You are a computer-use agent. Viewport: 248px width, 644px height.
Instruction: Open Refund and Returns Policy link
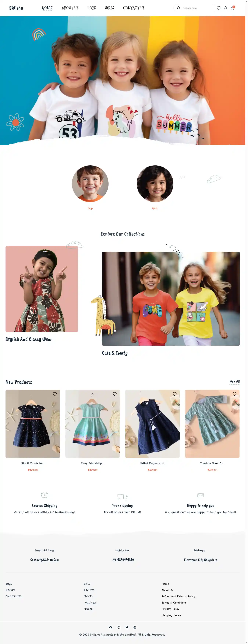[x=178, y=596]
